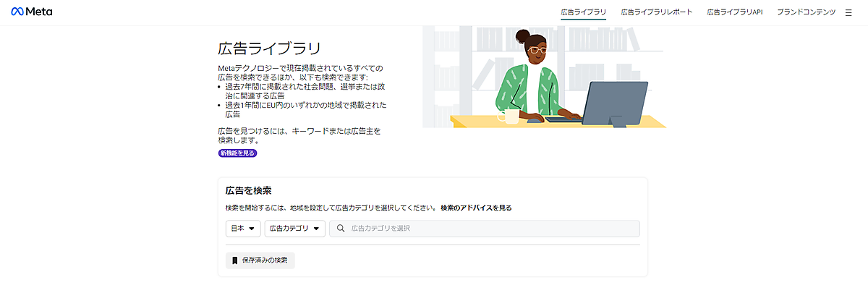The image size is (868, 293).
Task: Click the 新機能を見る badge
Action: point(238,153)
